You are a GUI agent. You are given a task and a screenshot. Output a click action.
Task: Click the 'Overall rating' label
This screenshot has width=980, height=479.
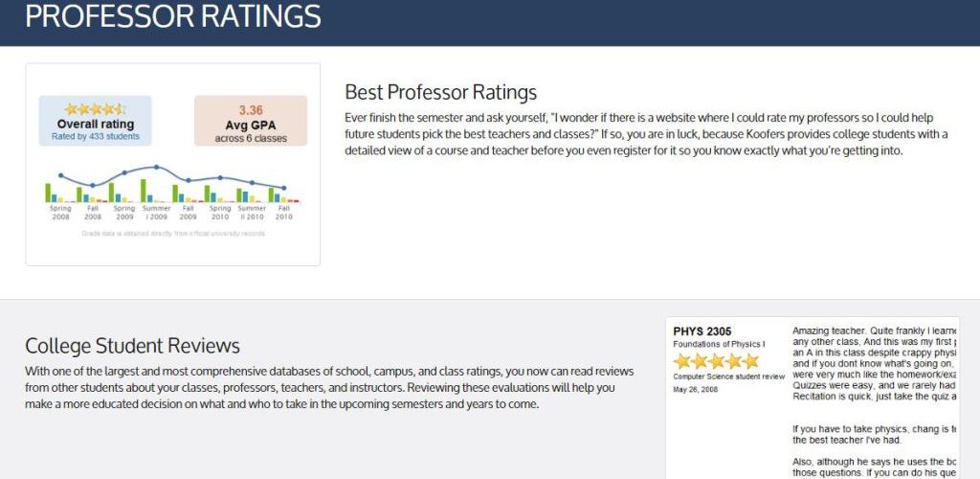[95, 124]
